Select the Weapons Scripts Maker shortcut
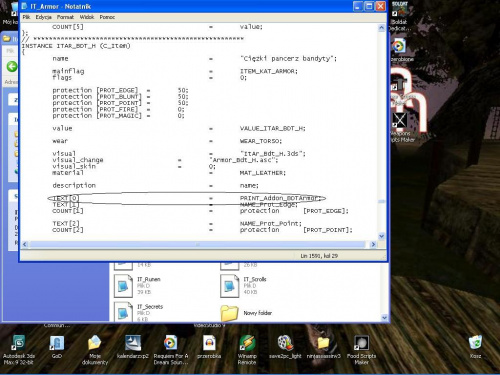This screenshot has height=375, width=500. 401,127
